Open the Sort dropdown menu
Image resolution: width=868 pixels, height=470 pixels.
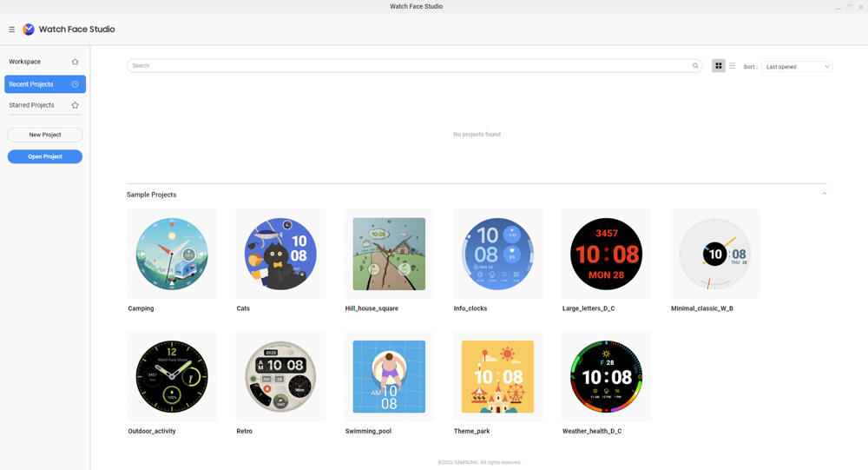click(797, 67)
